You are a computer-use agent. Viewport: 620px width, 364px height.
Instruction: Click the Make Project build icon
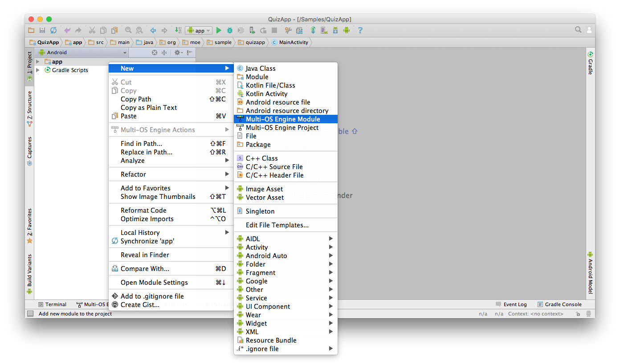[178, 30]
